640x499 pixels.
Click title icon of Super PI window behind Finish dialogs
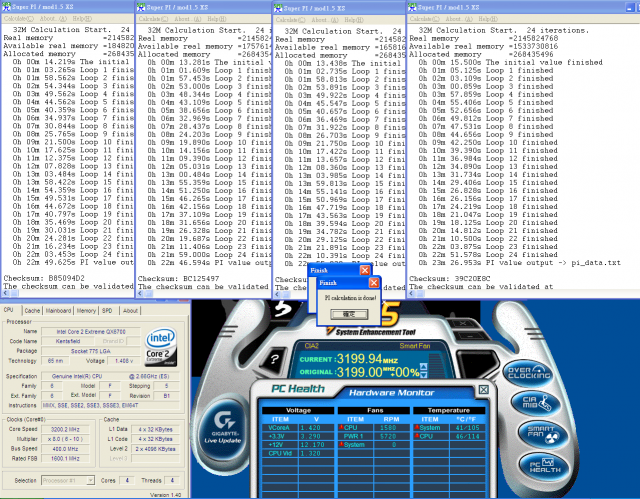[278, 8]
